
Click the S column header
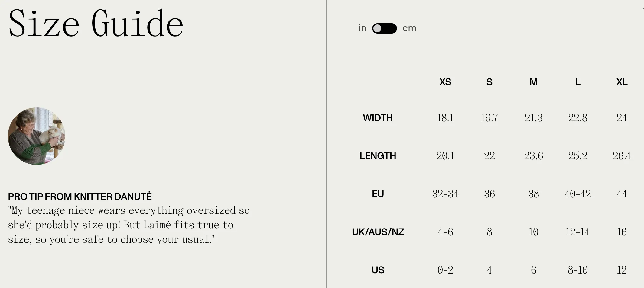tap(489, 82)
